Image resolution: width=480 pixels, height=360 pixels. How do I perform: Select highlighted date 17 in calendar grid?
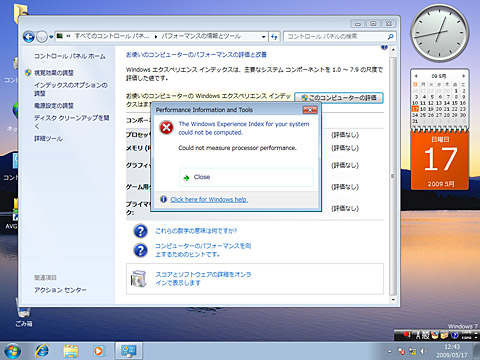click(x=415, y=109)
